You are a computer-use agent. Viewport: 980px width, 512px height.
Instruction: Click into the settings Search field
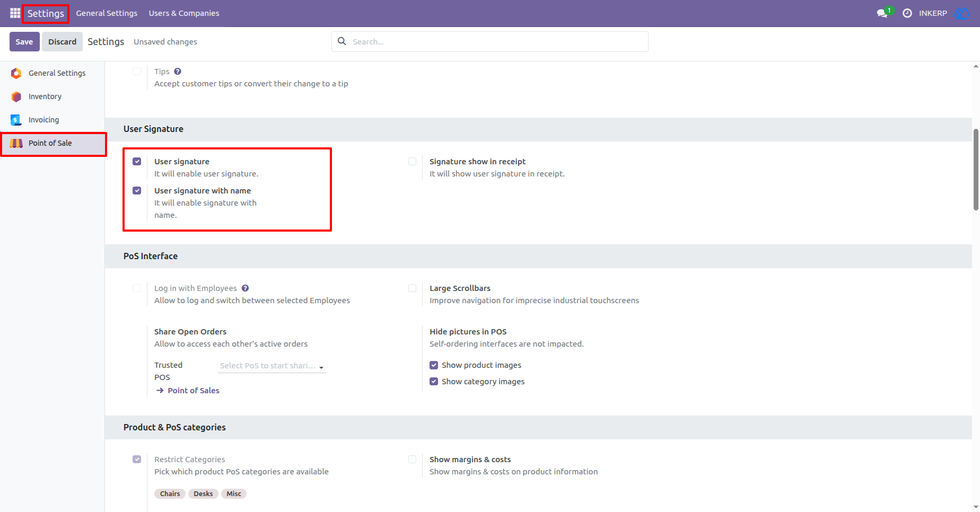(489, 41)
